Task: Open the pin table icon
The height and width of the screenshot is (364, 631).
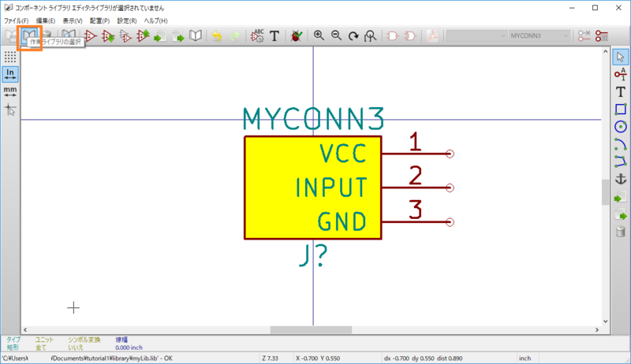Action: click(602, 35)
